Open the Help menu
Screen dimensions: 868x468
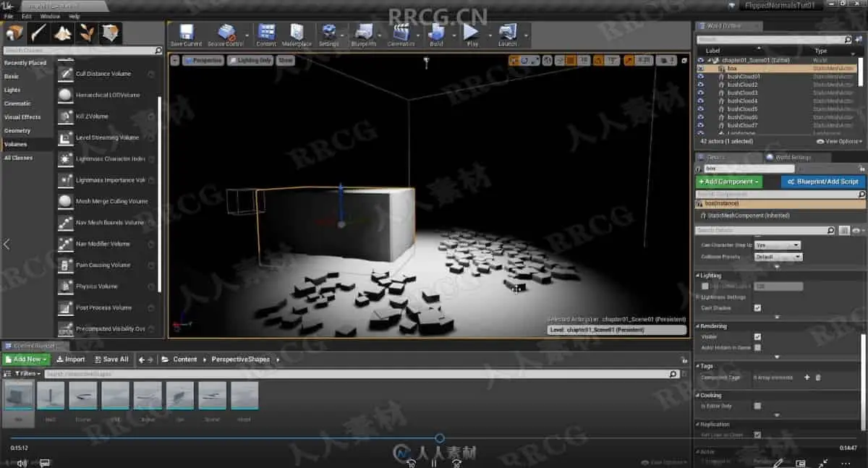pos(74,16)
